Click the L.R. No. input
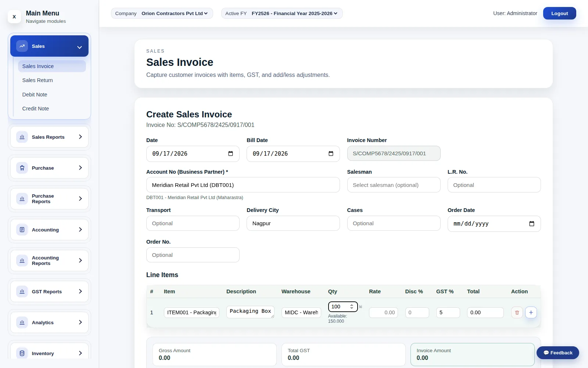The width and height of the screenshot is (588, 368). coord(494,185)
